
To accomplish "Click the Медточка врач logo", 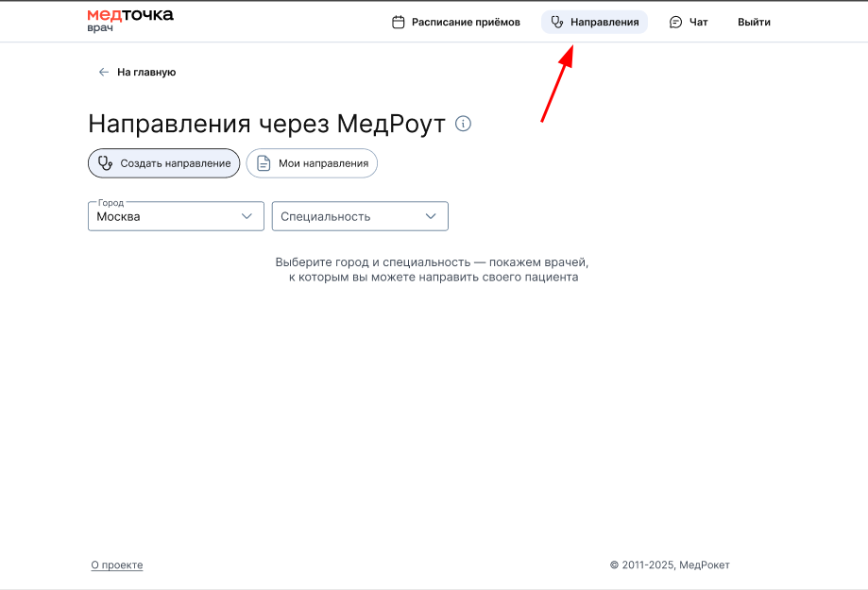I will click(x=130, y=20).
